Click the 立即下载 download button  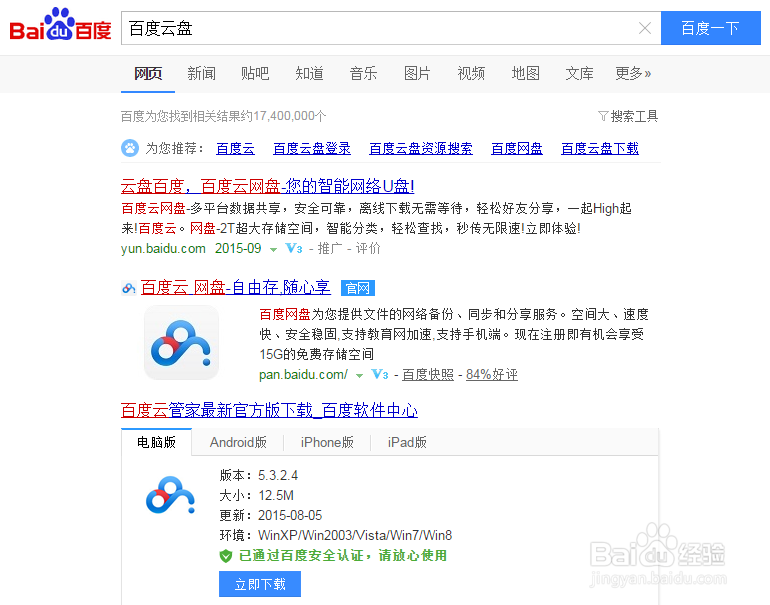pos(260,584)
